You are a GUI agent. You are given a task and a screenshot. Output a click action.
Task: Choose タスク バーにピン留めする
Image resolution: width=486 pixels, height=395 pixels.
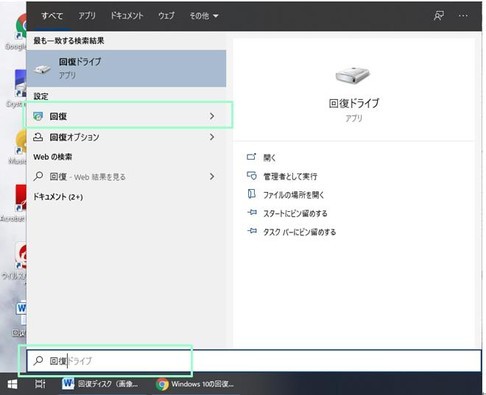tap(299, 232)
